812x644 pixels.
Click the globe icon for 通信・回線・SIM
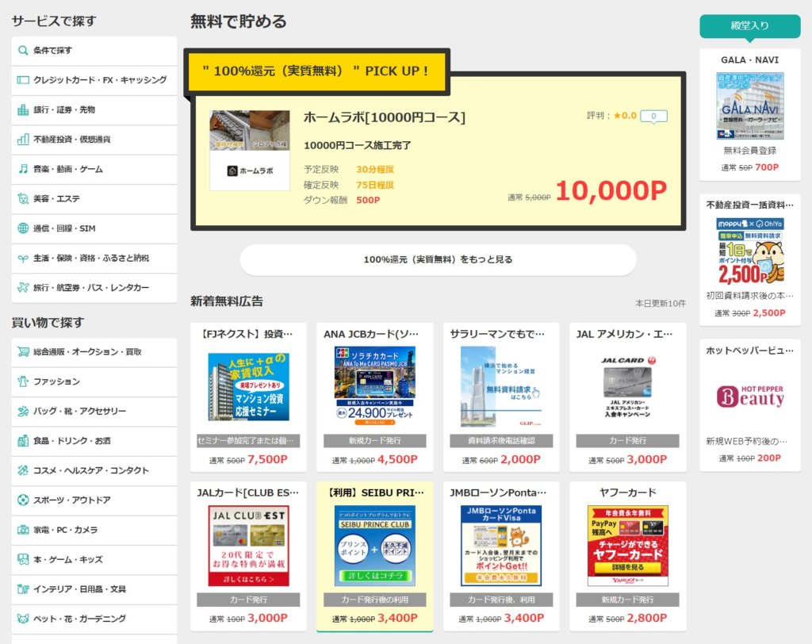point(23,228)
